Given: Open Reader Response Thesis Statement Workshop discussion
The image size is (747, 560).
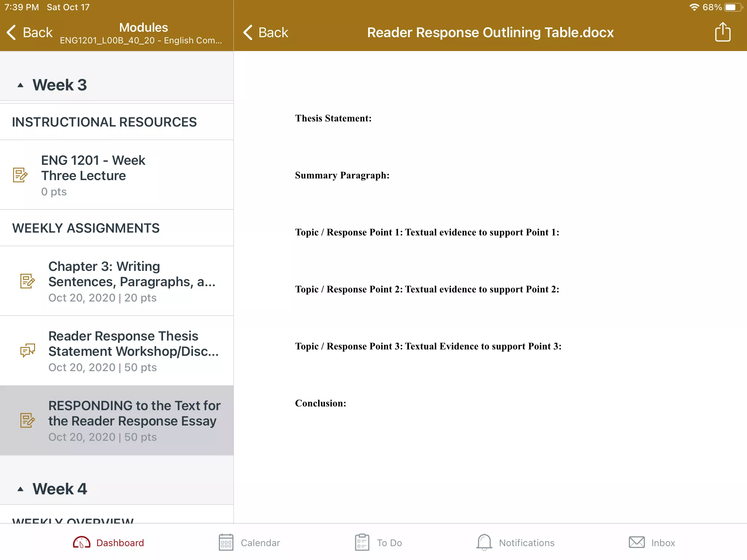Looking at the screenshot, I should [117, 350].
